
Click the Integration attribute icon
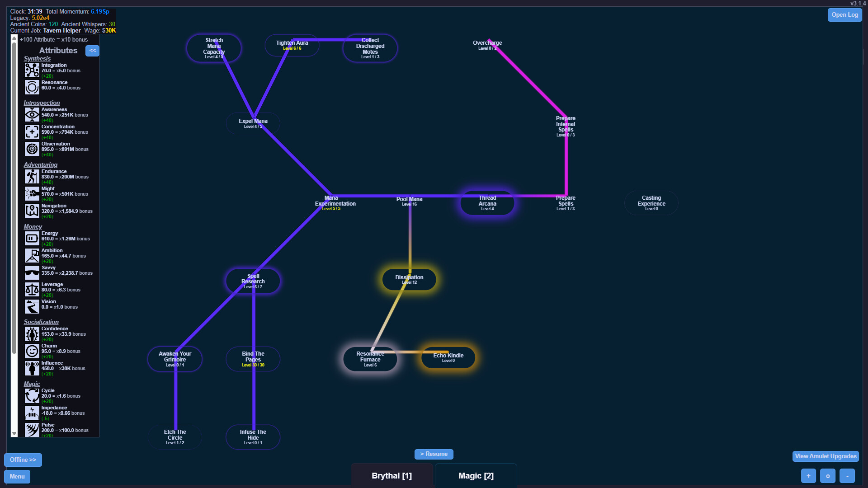click(32, 70)
